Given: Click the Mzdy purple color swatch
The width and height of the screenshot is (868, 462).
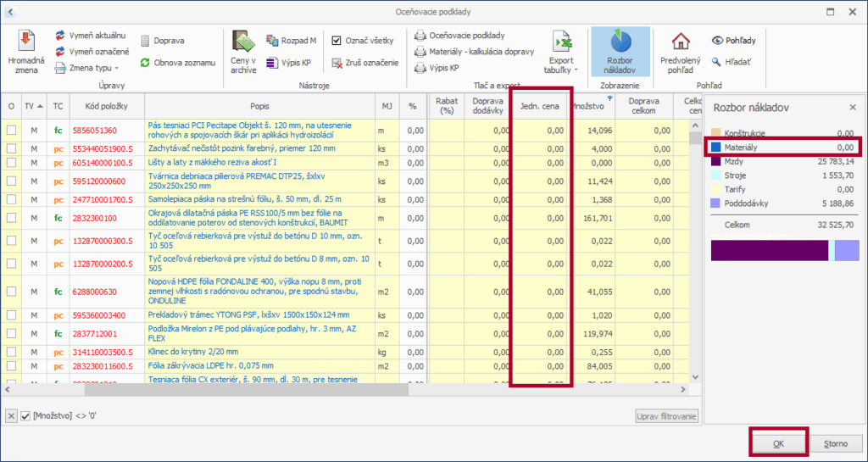Looking at the screenshot, I should point(716,160).
